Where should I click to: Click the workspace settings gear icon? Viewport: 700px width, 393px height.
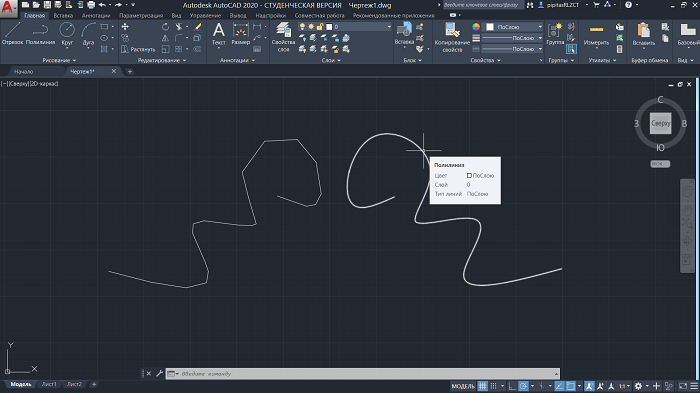tap(638, 386)
